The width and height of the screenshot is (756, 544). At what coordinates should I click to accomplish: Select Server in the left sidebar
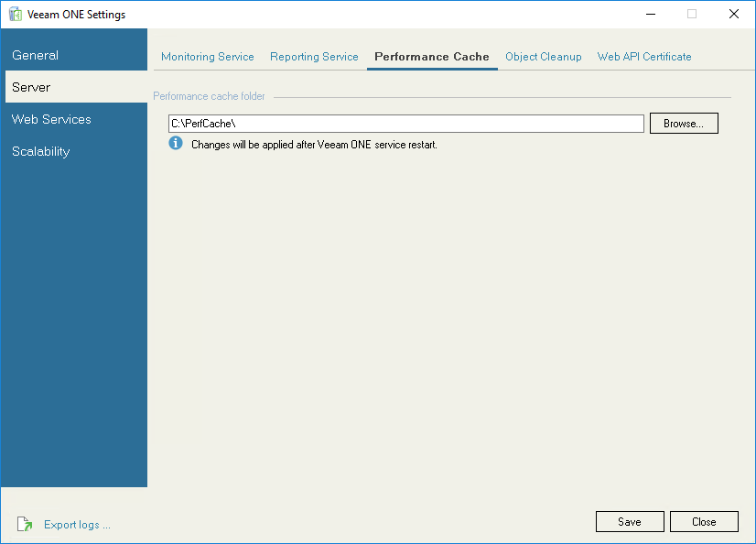pos(30,87)
